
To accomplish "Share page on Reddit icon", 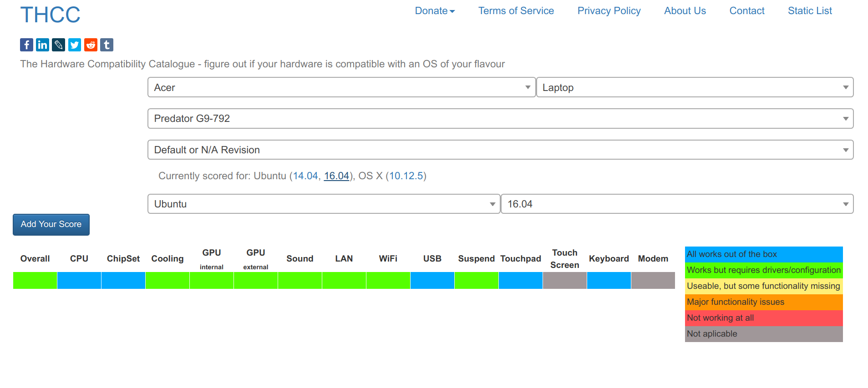I will 91,45.
